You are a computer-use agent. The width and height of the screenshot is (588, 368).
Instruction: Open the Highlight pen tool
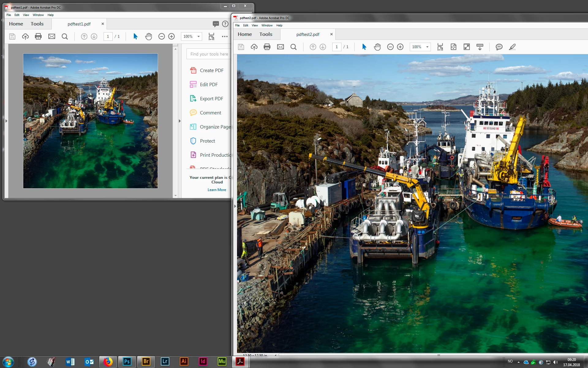point(512,47)
